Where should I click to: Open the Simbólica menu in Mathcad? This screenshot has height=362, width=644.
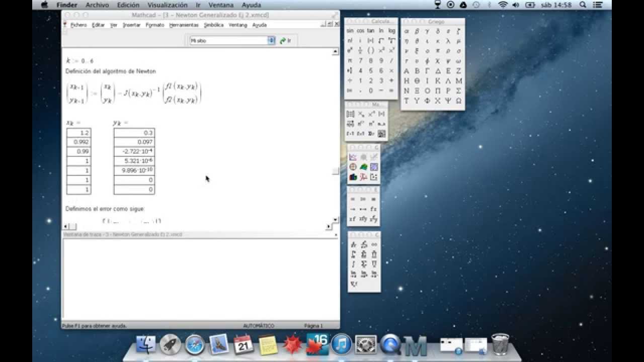[214, 25]
